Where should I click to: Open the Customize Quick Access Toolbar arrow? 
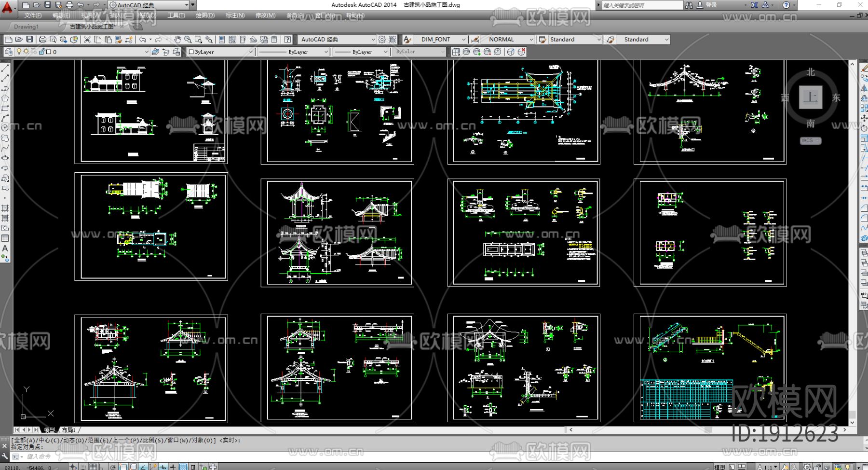coord(193,5)
